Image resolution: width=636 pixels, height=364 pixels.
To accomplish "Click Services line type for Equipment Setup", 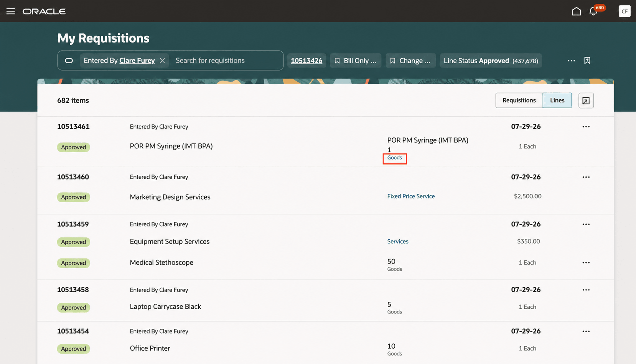I will (x=398, y=242).
